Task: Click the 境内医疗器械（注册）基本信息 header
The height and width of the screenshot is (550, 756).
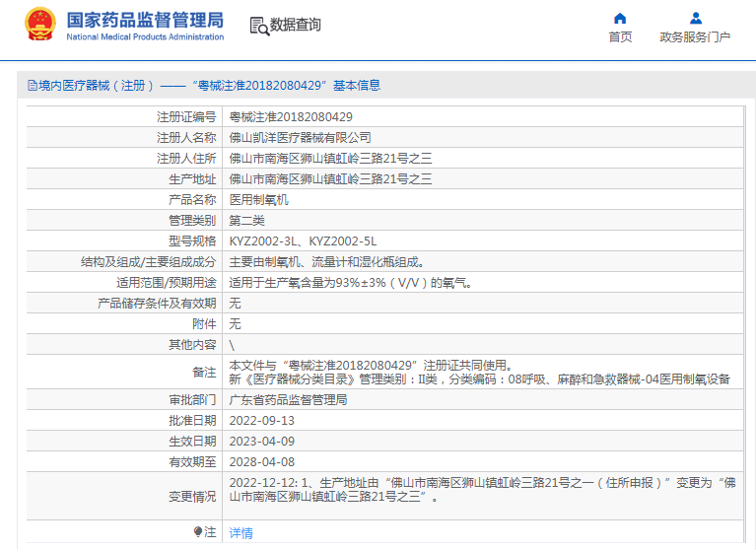Action: [204, 86]
